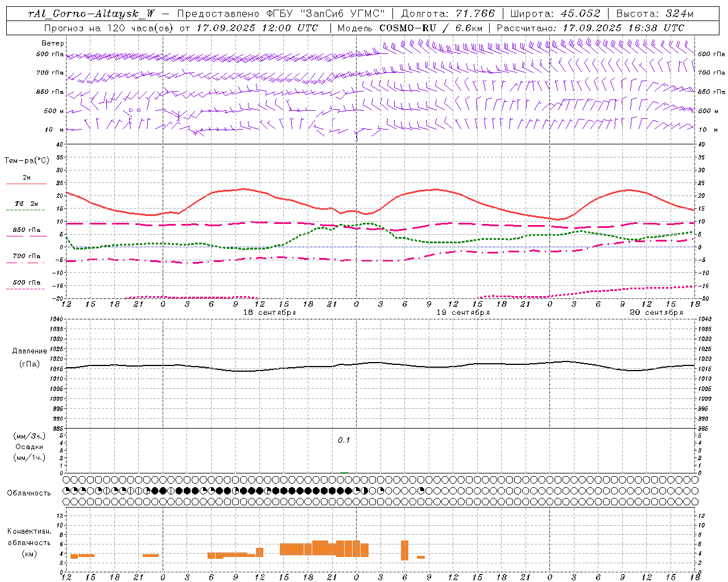Click the Осадки precipitation label
The width and height of the screenshot is (728, 582).
[30, 447]
